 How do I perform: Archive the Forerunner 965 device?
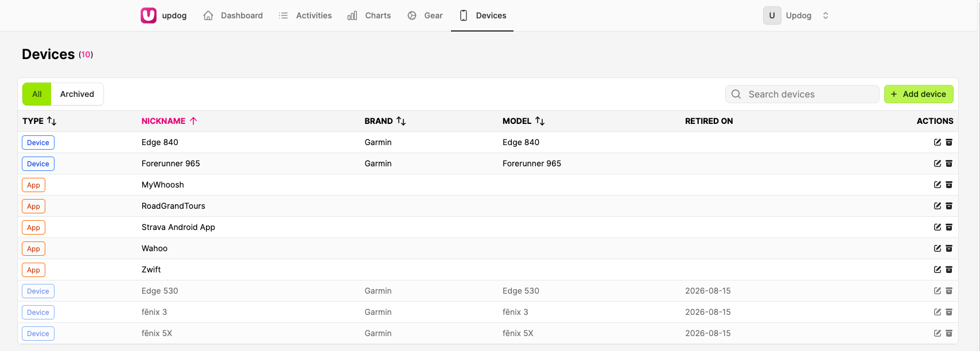[x=949, y=163]
